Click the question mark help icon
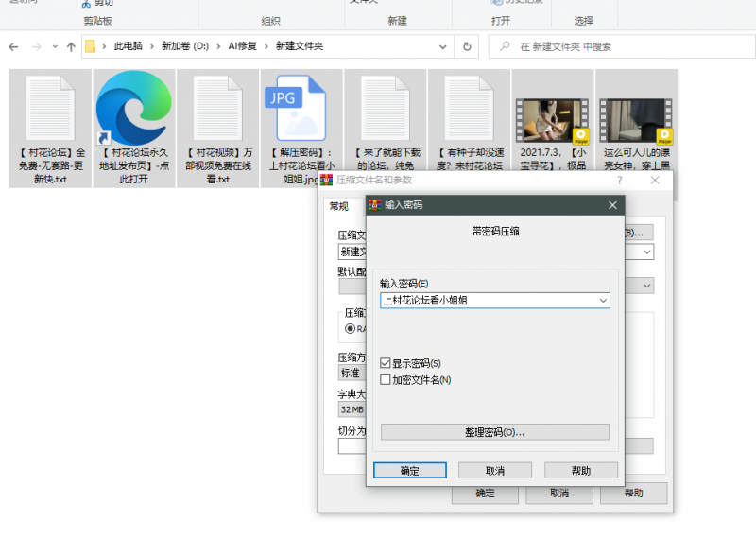This screenshot has width=756, height=556. click(x=620, y=180)
